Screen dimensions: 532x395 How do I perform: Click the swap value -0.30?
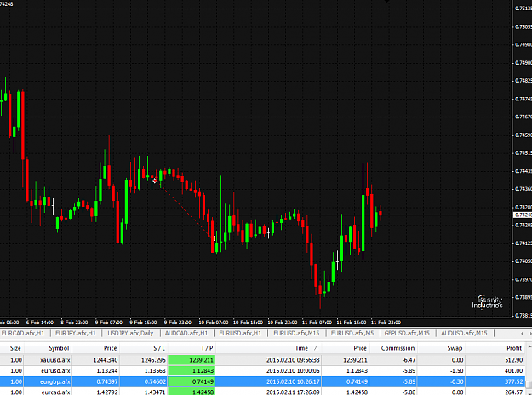tap(456, 381)
